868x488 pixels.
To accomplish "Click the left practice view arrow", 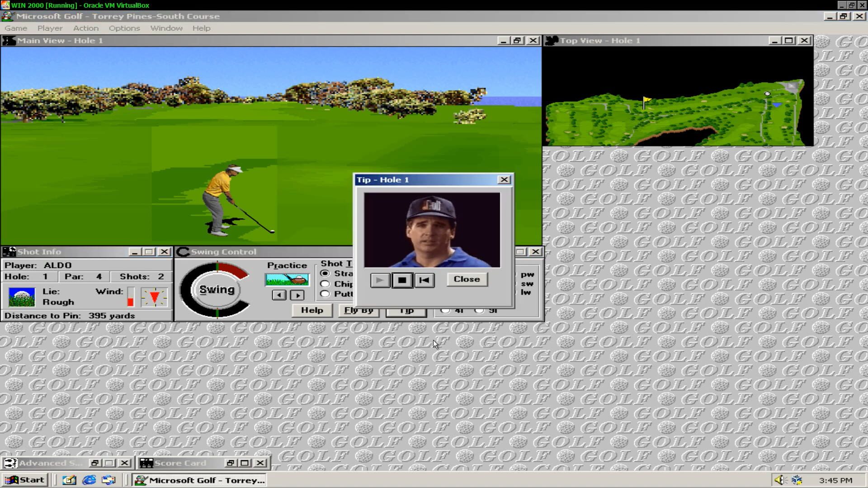I will pos(279,295).
